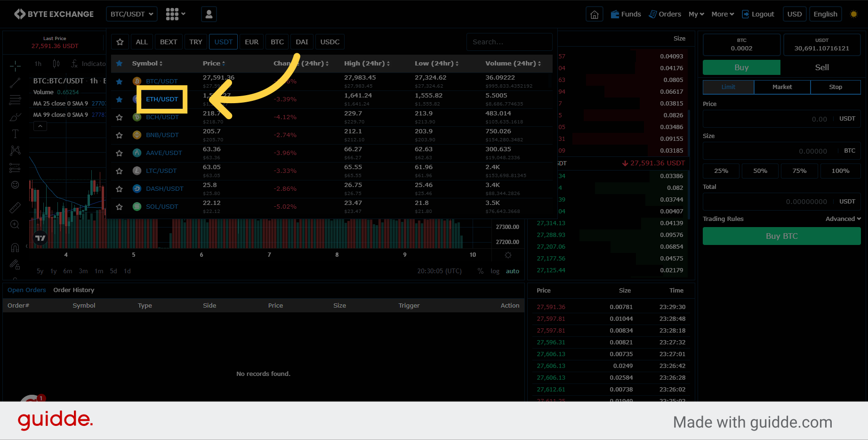Open candlestick chart type selector
The width and height of the screenshot is (868, 440).
point(56,64)
